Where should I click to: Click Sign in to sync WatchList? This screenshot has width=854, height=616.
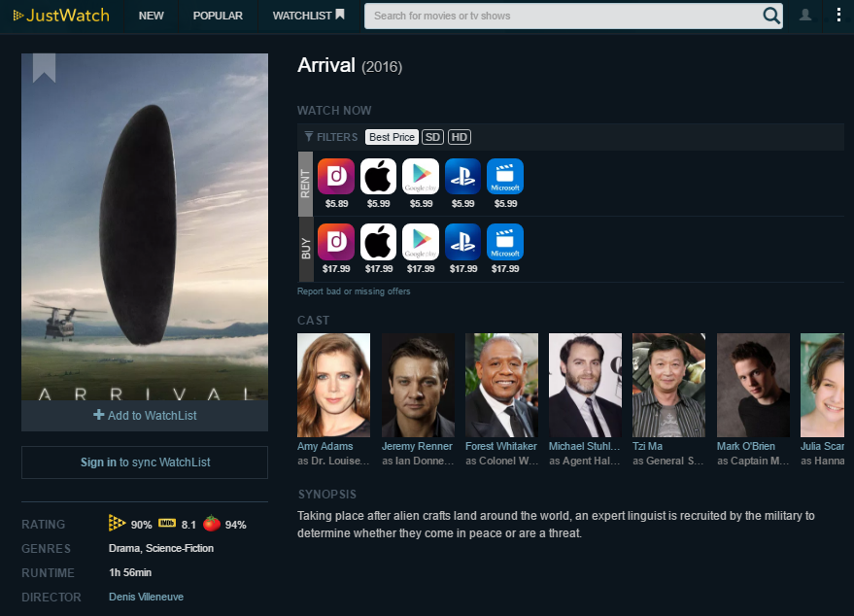145,462
